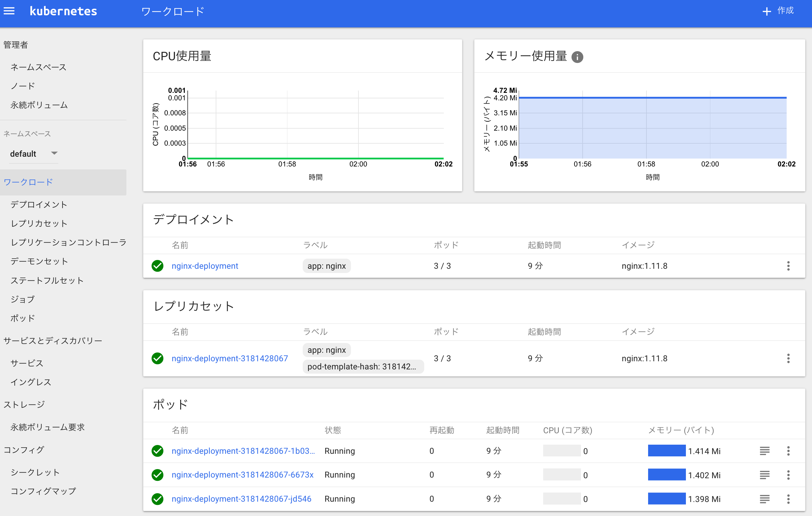View logs icon for the jd546 pod

coord(764,499)
